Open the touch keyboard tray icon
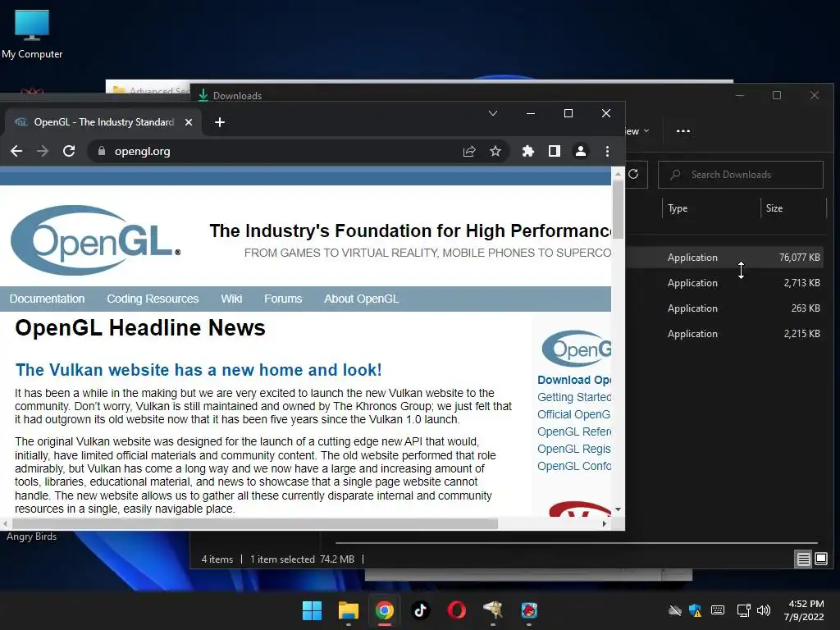840x630 pixels. click(718, 610)
